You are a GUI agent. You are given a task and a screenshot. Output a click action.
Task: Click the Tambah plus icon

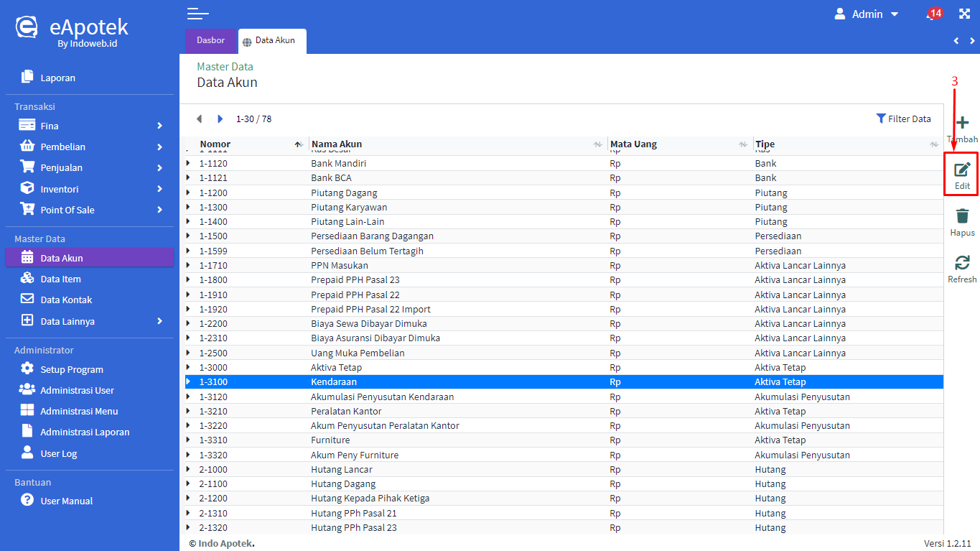click(962, 124)
